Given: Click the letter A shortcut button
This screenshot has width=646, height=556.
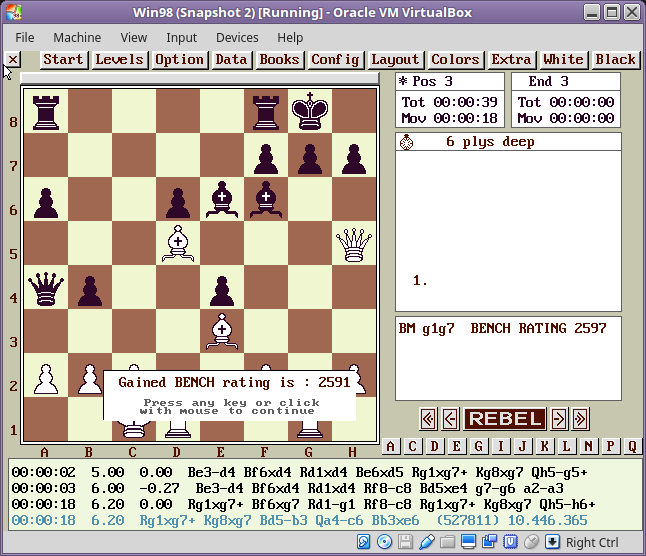Looking at the screenshot, I should 391,446.
